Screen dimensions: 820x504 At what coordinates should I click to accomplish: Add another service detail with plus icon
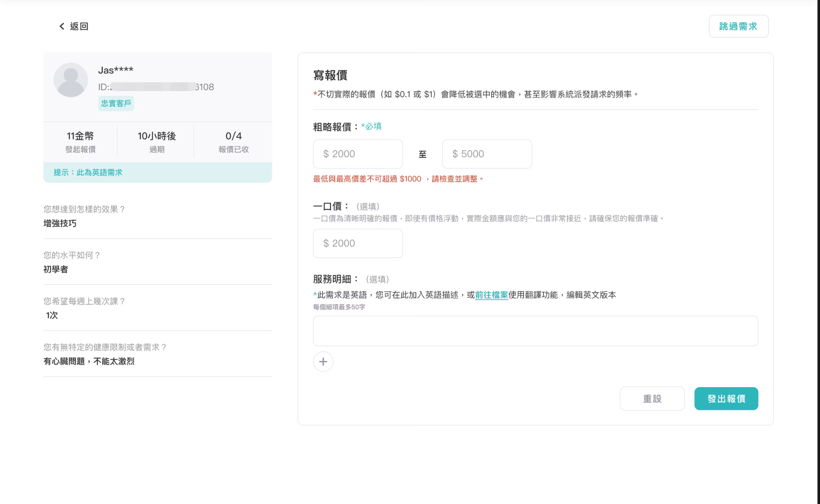323,362
